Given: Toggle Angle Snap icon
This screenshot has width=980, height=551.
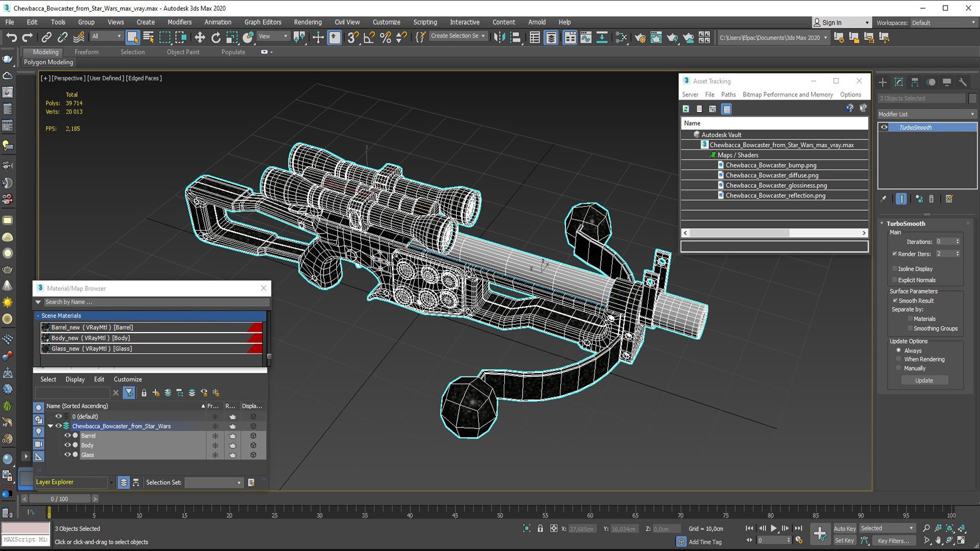Looking at the screenshot, I should point(369,37).
